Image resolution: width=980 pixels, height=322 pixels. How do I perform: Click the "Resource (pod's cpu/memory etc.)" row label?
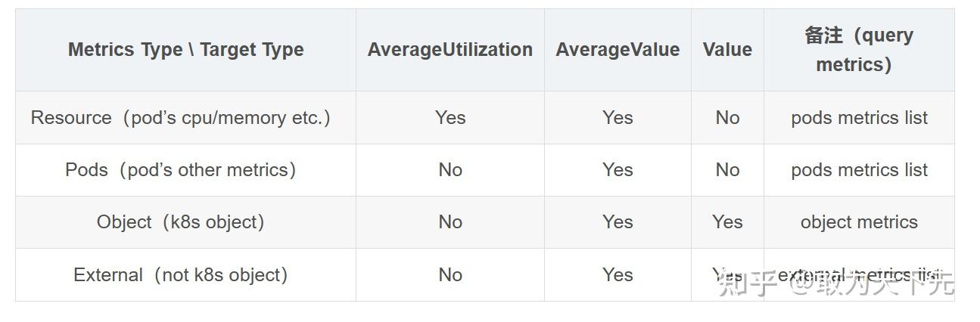point(181,118)
